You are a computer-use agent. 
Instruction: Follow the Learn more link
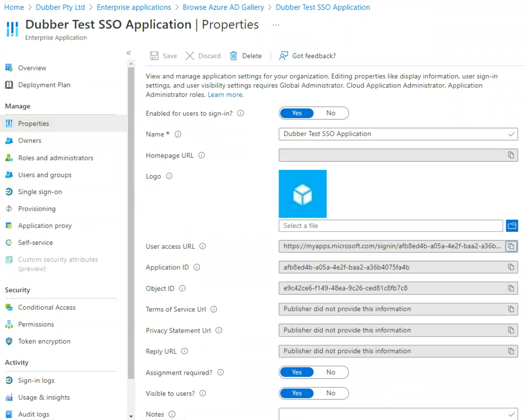(225, 95)
